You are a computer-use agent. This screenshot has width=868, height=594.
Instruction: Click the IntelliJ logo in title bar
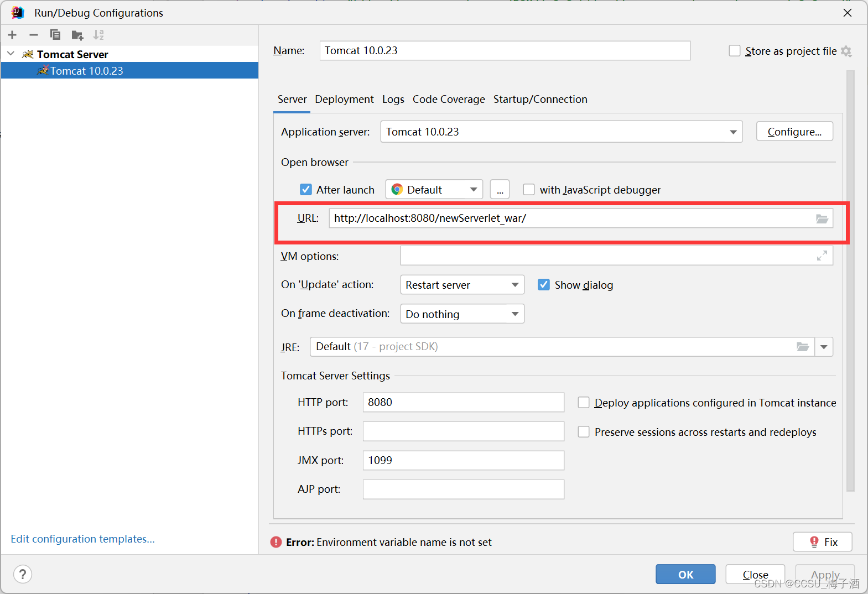tap(18, 12)
